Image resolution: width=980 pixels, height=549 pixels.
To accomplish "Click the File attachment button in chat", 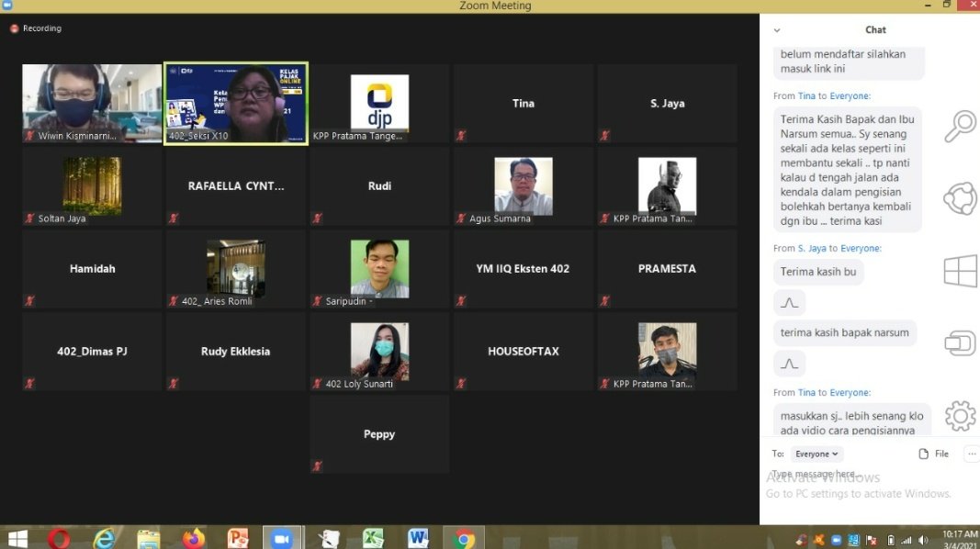I will click(x=933, y=454).
